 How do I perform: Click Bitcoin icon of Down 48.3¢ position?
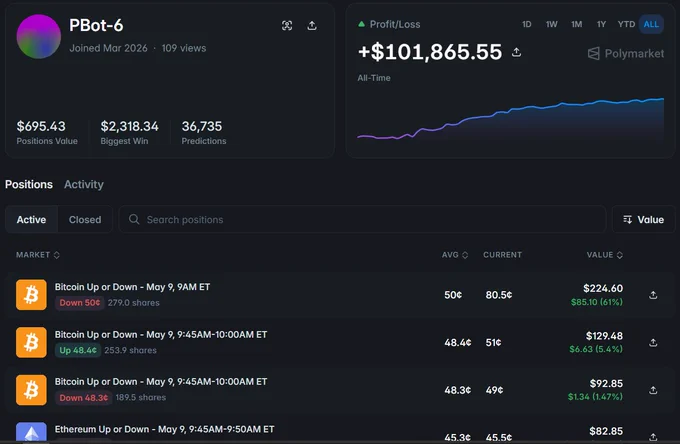pyautogui.click(x=31, y=390)
